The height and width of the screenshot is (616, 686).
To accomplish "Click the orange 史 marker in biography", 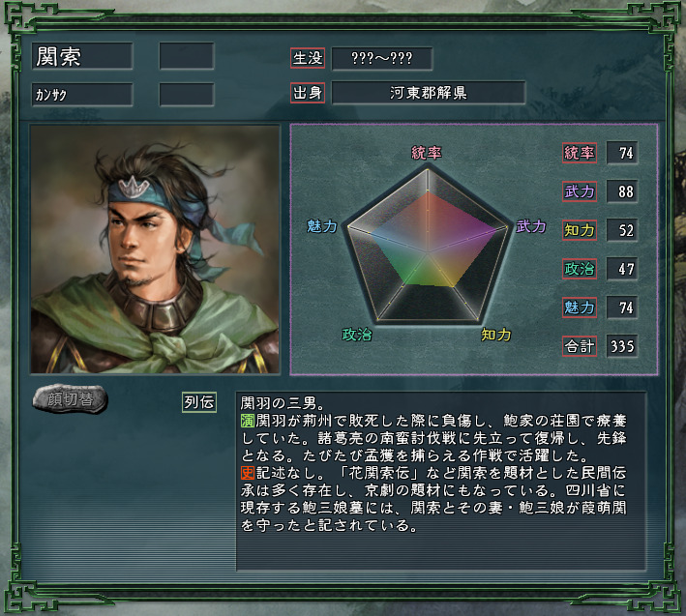I will (x=248, y=473).
